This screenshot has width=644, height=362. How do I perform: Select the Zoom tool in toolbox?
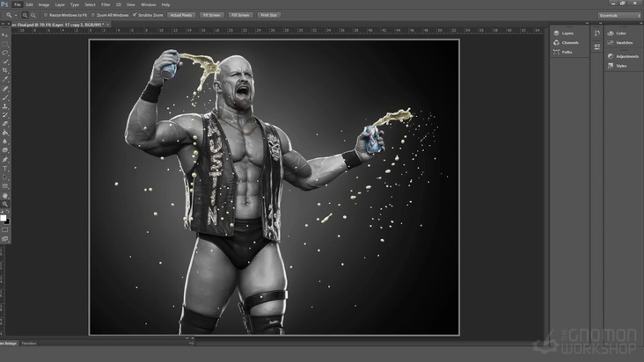pos(5,203)
